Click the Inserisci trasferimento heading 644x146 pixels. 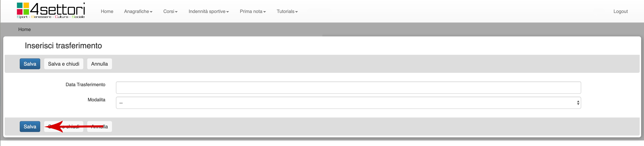pyautogui.click(x=63, y=46)
